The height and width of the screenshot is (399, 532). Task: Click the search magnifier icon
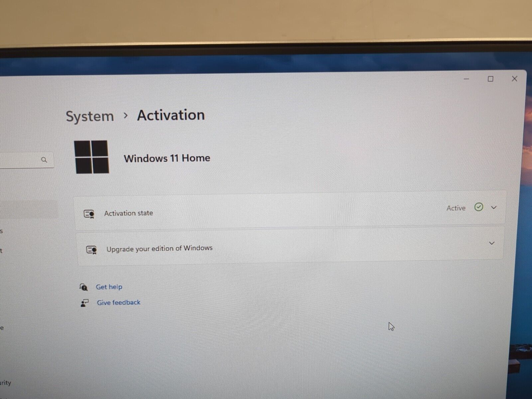tap(44, 160)
